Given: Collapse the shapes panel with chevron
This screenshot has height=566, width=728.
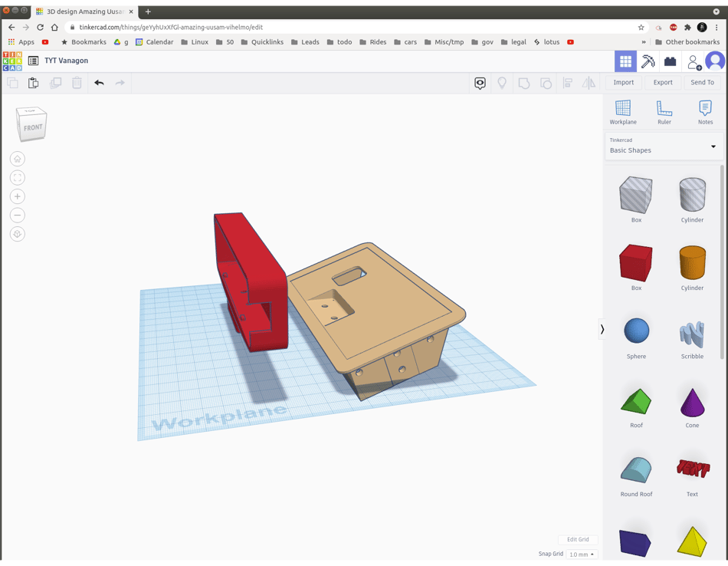Looking at the screenshot, I should coord(602,329).
